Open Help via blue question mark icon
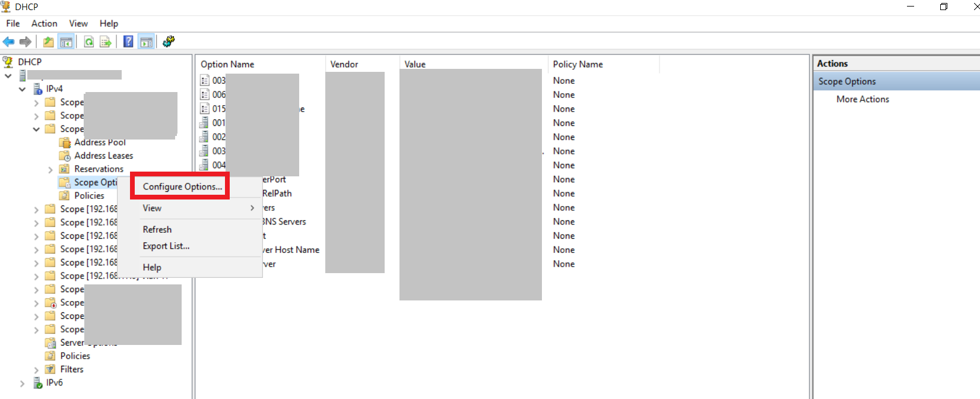This screenshot has width=980, height=399. [128, 42]
